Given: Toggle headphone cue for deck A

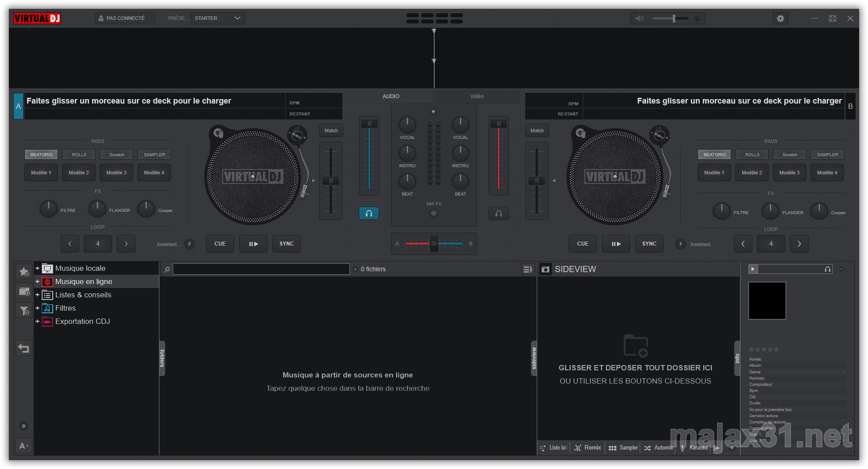Looking at the screenshot, I should click(369, 213).
